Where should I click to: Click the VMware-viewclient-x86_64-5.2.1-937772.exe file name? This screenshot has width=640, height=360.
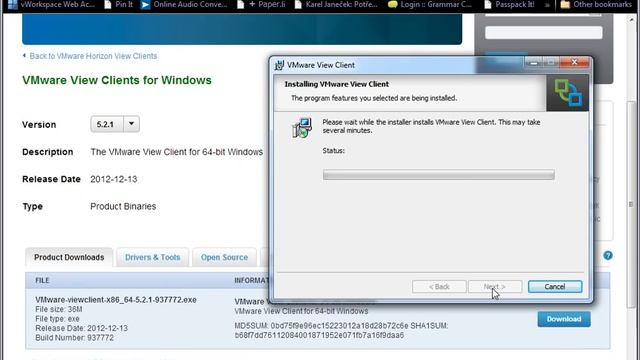[116, 300]
